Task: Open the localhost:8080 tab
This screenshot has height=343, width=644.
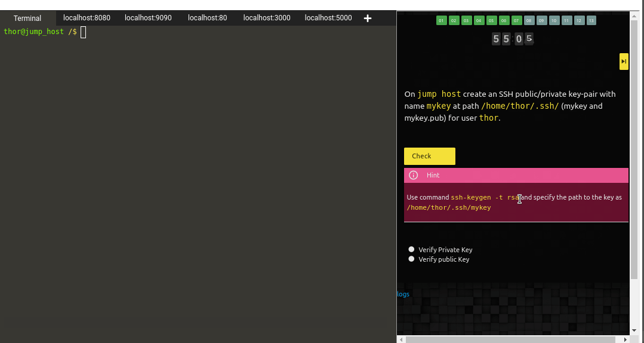Action: (87, 18)
